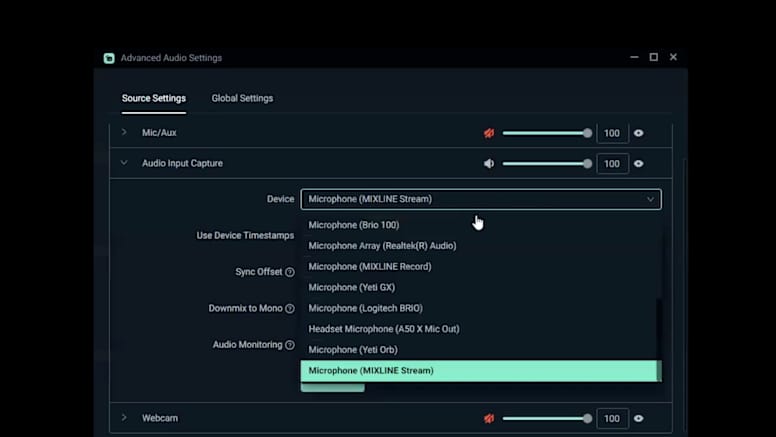
Task: Open the Device dropdown combo box
Action: point(481,199)
